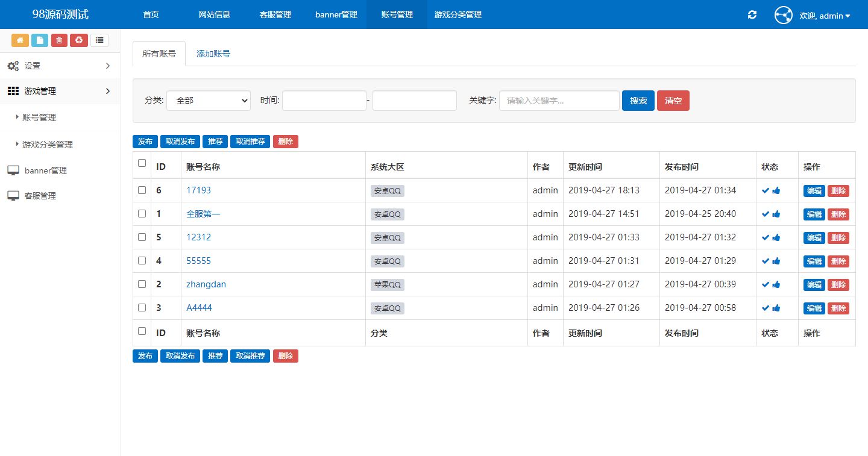Click the blue 搜索 button
This screenshot has height=456, width=868.
(638, 101)
